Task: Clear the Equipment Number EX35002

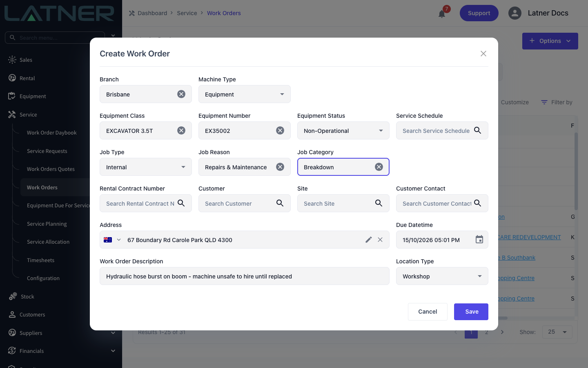Action: pyautogui.click(x=280, y=130)
